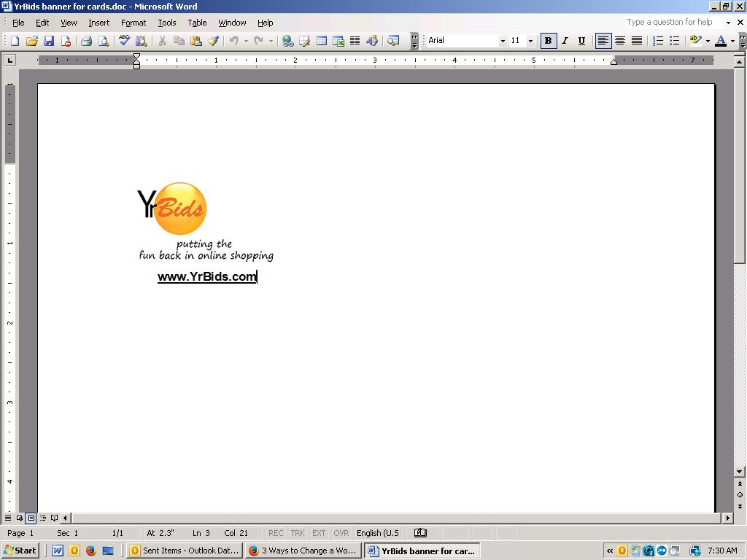Click the Insert Table icon
Viewport: 747px width, 560px height.
pyautogui.click(x=321, y=41)
